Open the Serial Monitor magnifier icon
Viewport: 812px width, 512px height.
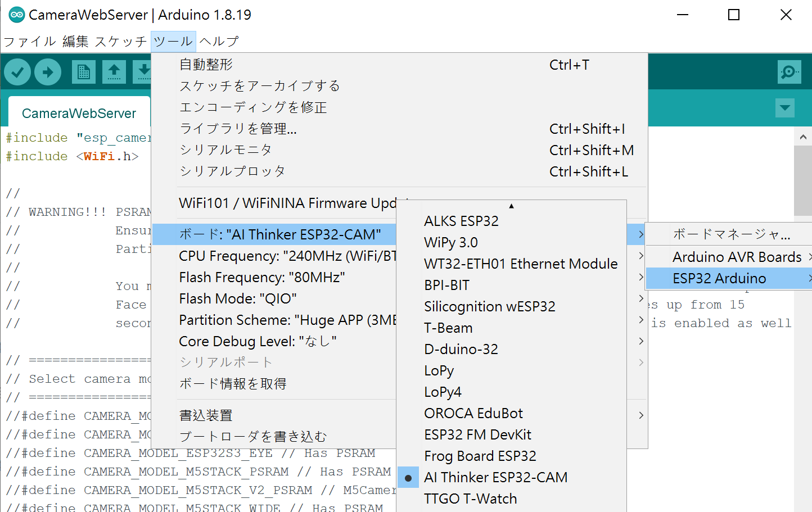[x=790, y=72]
